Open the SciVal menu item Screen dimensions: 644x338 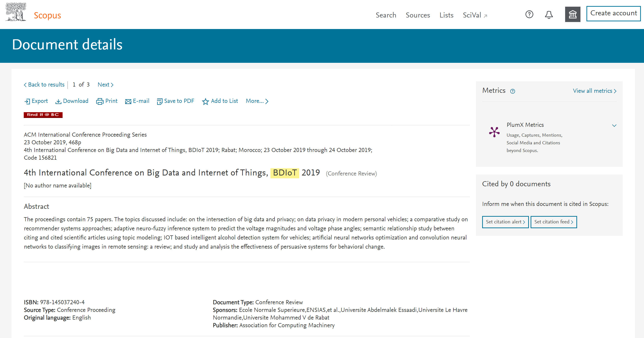coord(472,15)
